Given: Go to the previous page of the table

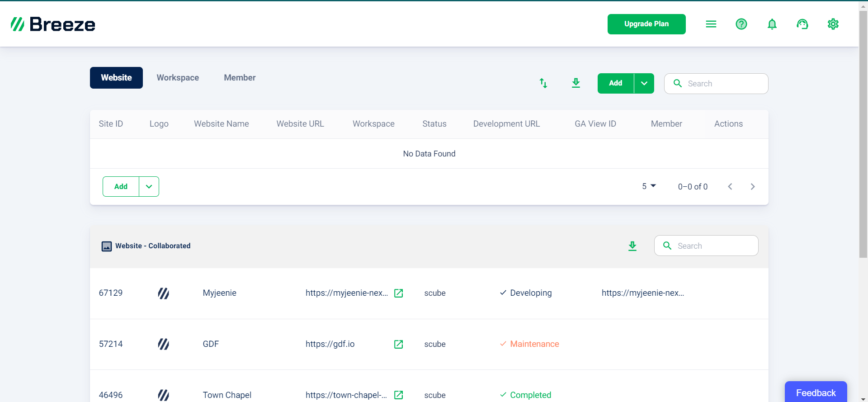Looking at the screenshot, I should click(x=730, y=186).
